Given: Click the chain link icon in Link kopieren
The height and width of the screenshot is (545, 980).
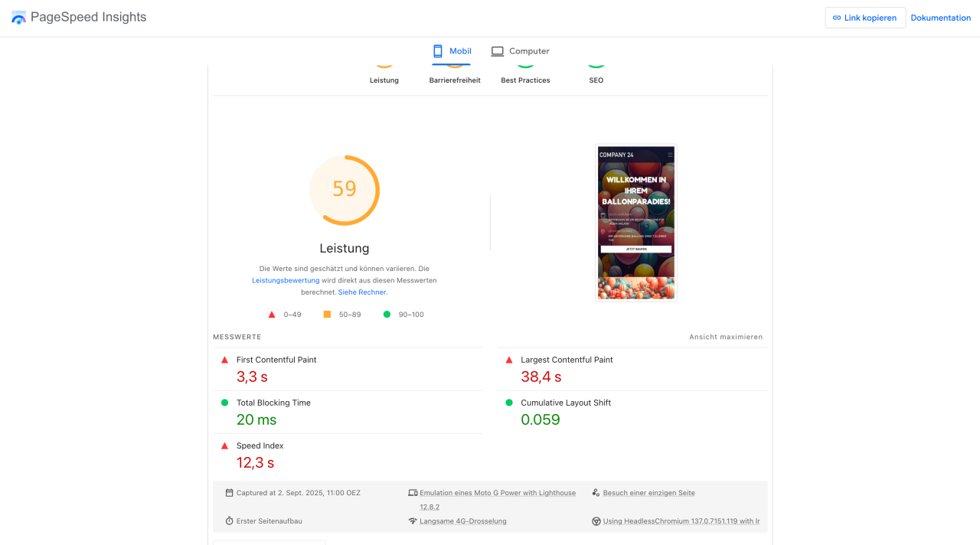Looking at the screenshot, I should click(837, 18).
